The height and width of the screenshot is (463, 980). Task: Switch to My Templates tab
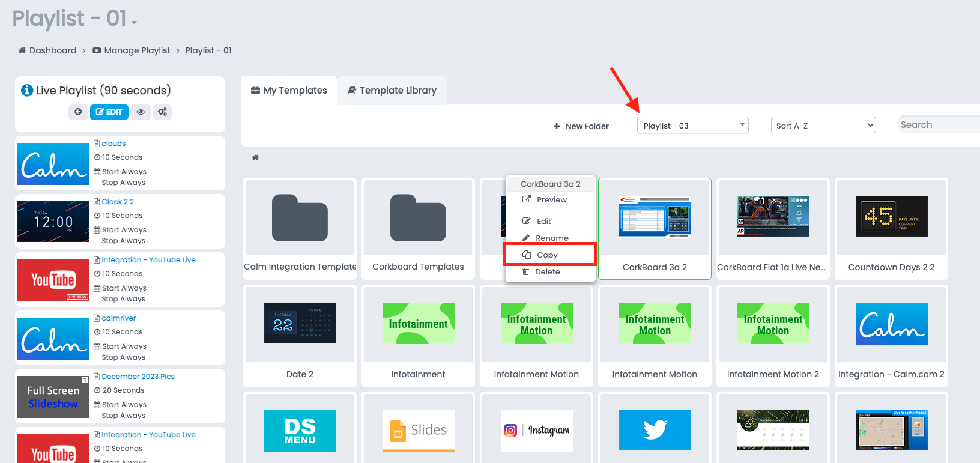tap(289, 90)
